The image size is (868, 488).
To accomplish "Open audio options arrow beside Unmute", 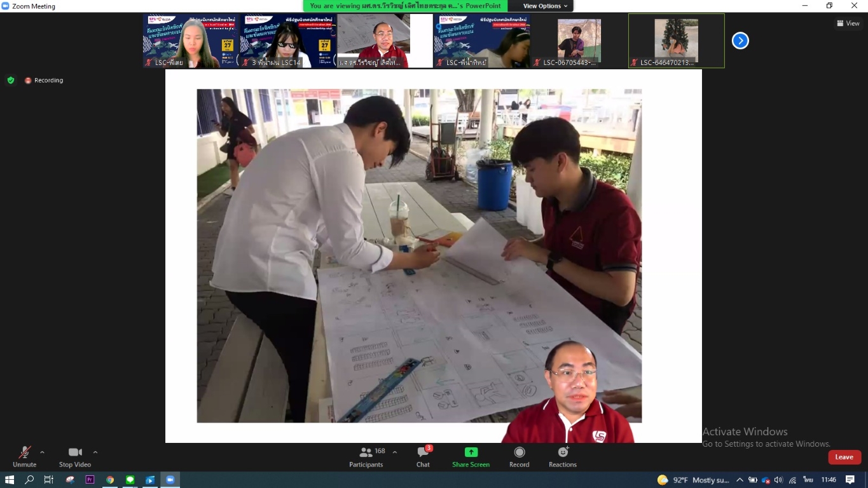I will point(42,452).
